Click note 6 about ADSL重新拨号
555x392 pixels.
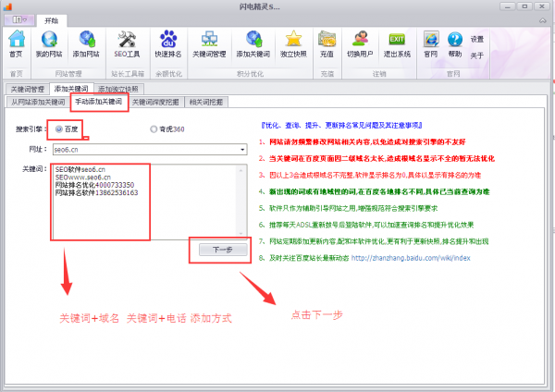366,225
